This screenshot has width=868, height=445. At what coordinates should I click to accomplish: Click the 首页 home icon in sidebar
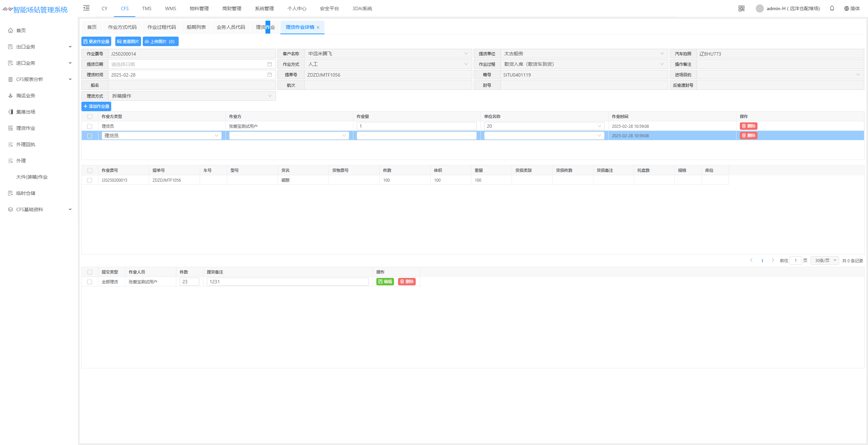[11, 31]
